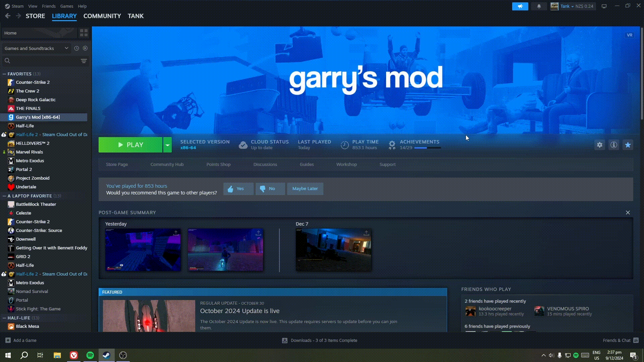Go back with the left arrow
Screen dimensions: 644x362
tap(8, 16)
